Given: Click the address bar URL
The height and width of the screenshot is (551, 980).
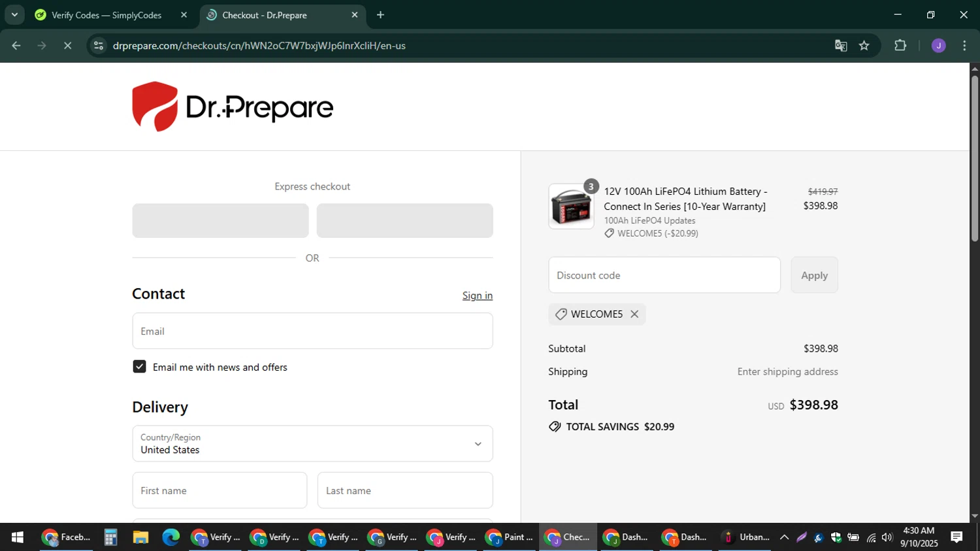Looking at the screenshot, I should point(259,46).
